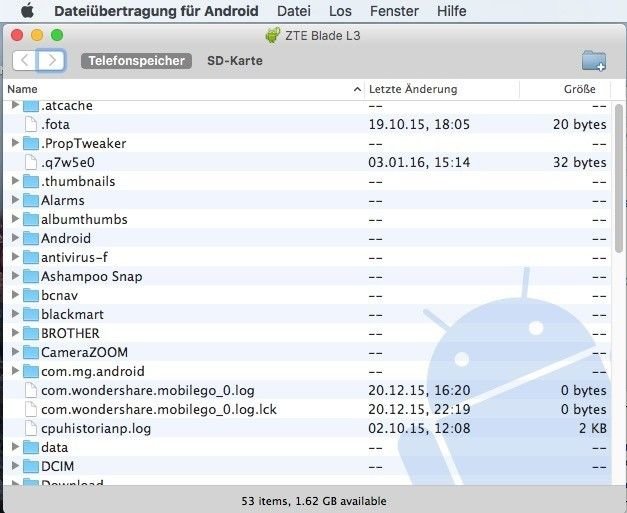Open the Apple menu
The image size is (627, 513).
pyautogui.click(x=27, y=11)
